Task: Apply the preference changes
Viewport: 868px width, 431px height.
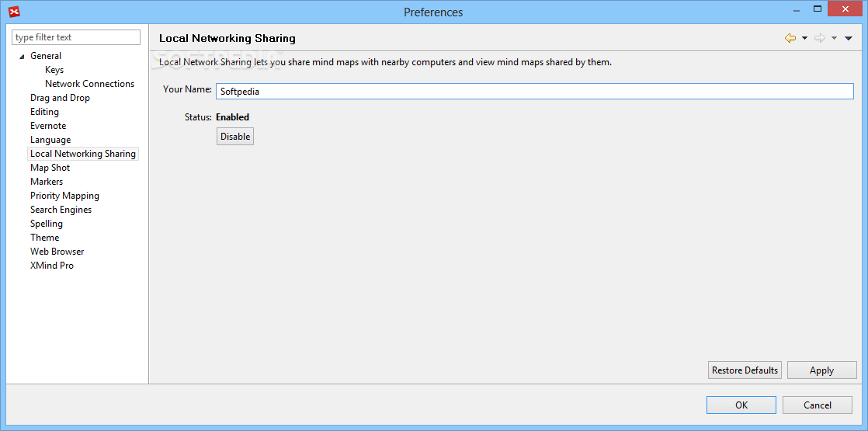Action: point(821,370)
